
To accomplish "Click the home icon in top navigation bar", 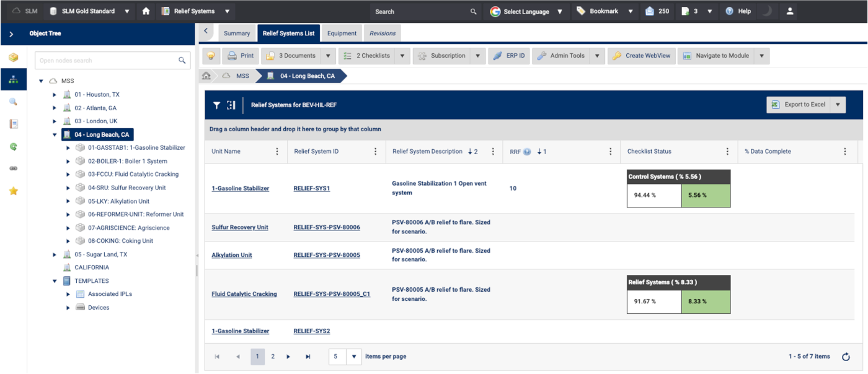I will point(146,11).
